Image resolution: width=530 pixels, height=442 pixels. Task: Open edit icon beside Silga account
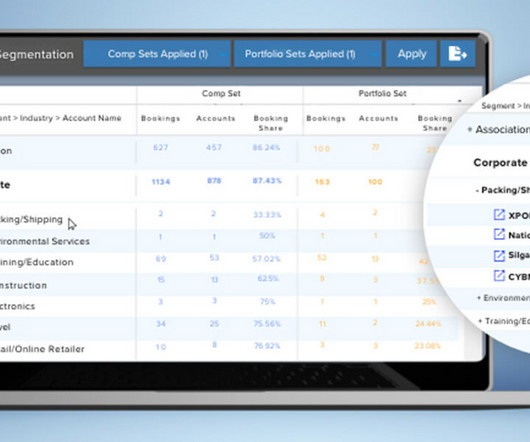tap(499, 255)
